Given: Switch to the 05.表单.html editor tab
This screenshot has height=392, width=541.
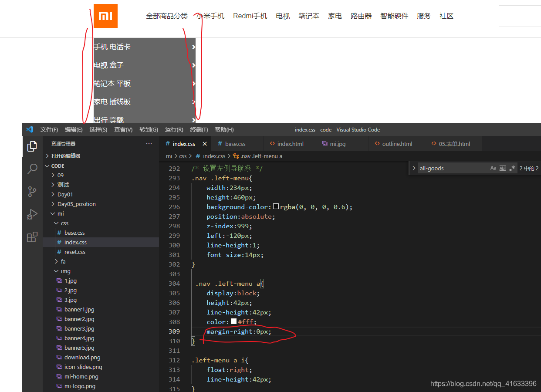Looking at the screenshot, I should (454, 144).
